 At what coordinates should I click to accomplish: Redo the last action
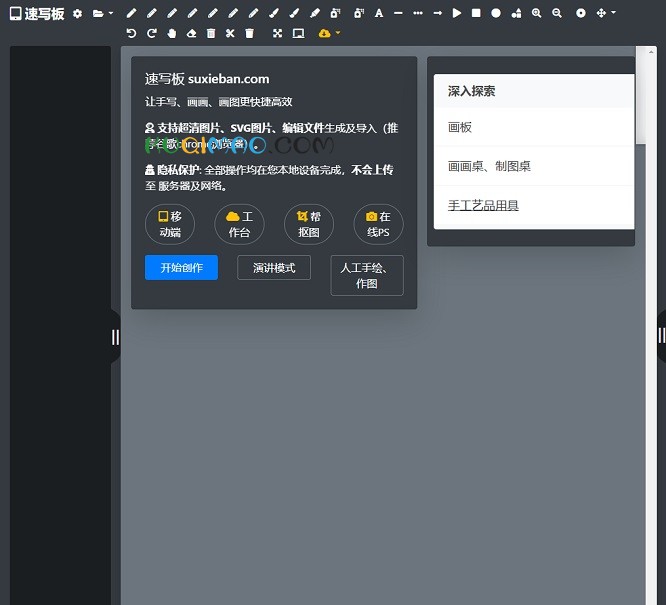pyautogui.click(x=152, y=33)
